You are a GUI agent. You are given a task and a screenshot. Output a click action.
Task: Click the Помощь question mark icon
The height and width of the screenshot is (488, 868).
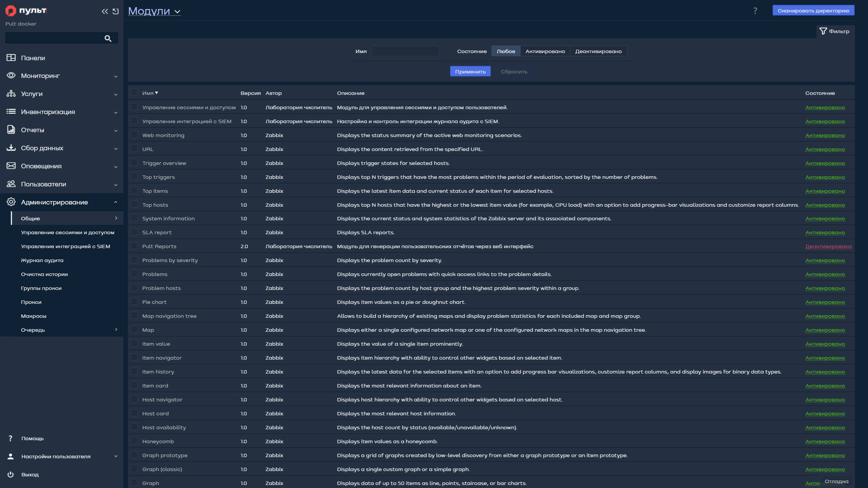[x=11, y=438]
